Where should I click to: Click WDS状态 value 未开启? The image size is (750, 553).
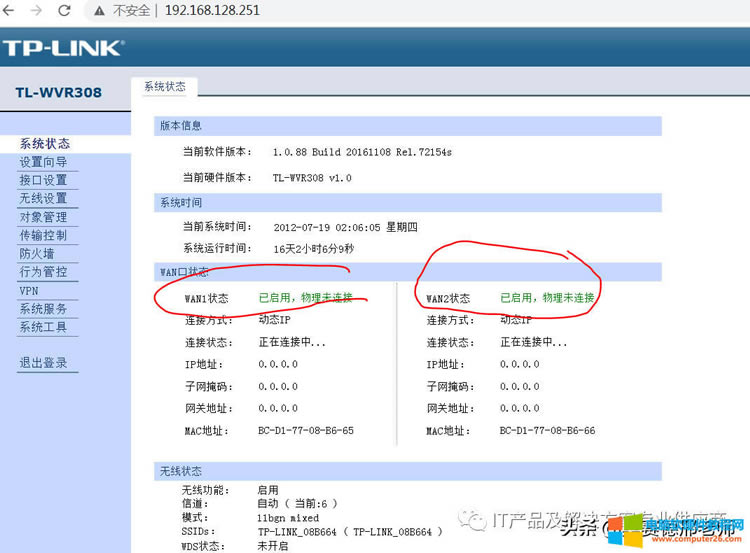point(273,546)
